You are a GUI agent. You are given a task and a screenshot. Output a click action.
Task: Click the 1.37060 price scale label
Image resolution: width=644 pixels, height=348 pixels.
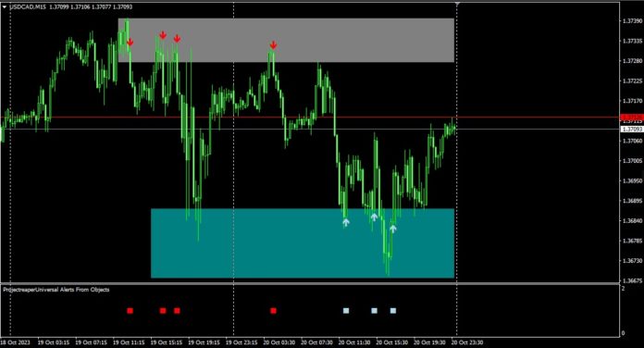[x=633, y=141]
